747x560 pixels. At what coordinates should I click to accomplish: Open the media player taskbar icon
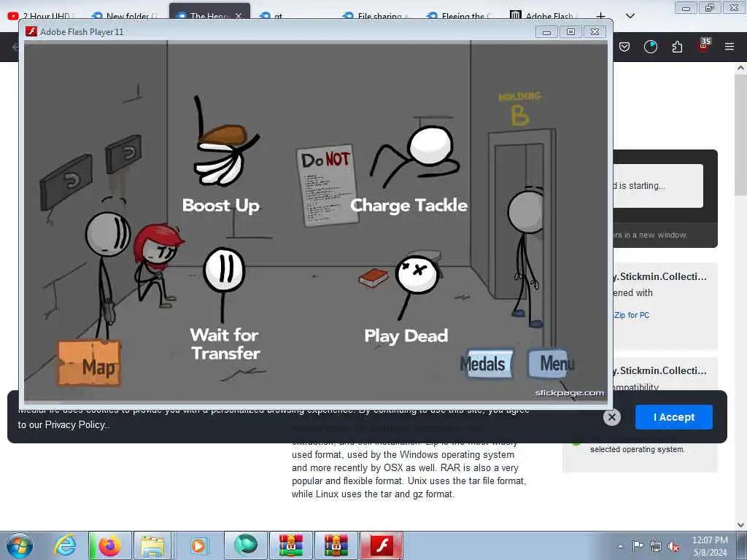coord(198,545)
